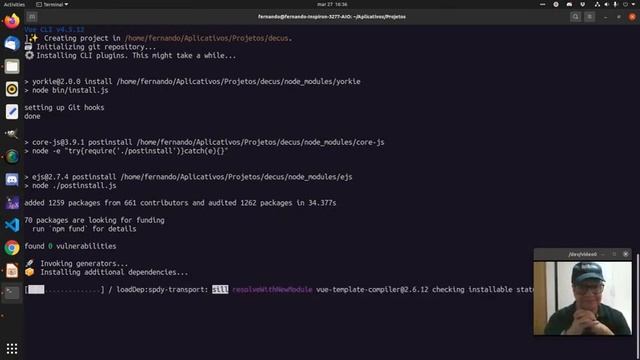Open the system menu arrow in top bar
640x360 pixels.
[x=634, y=4]
